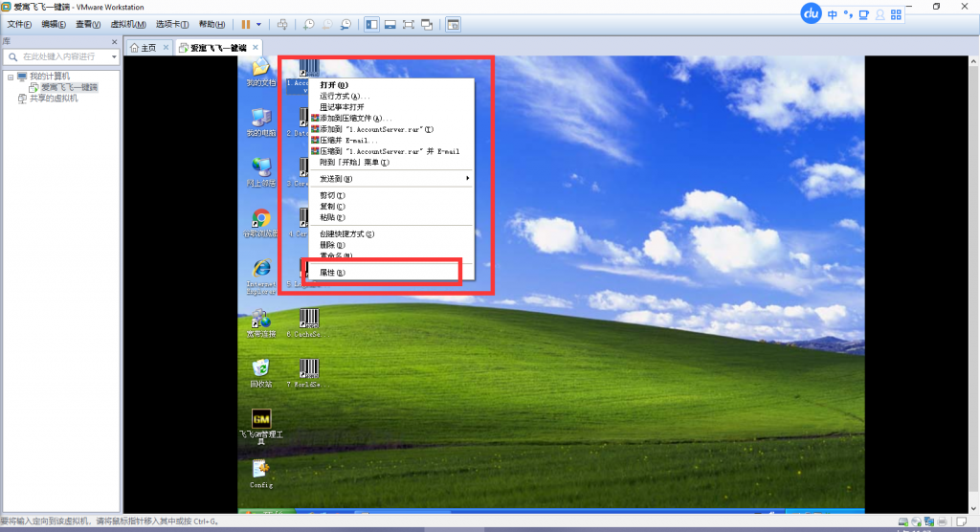
Task: Take a snapshot with the clock-plus icon
Action: pos(309,24)
